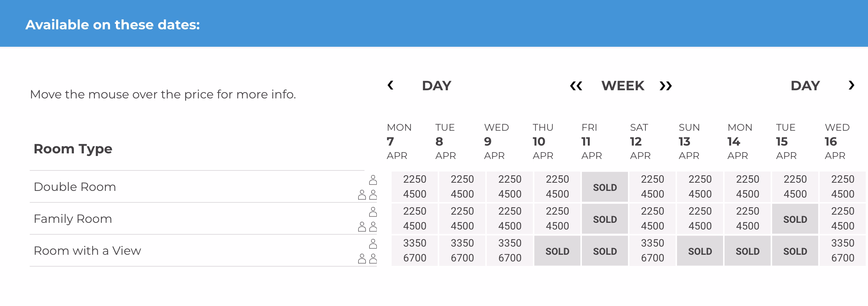Click 'Move the mouse over the price' hint text
The width and height of the screenshot is (868, 306).
coord(163,94)
